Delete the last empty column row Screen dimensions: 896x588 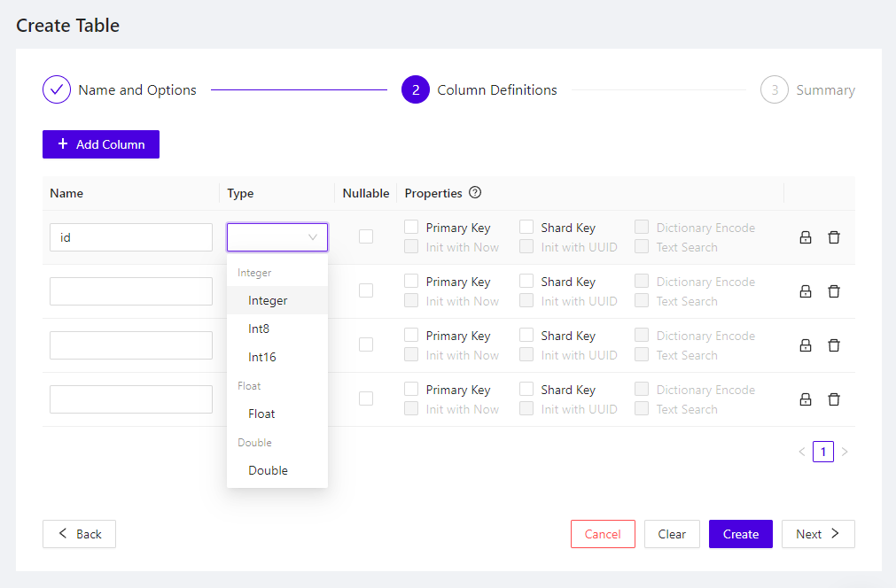click(x=834, y=398)
